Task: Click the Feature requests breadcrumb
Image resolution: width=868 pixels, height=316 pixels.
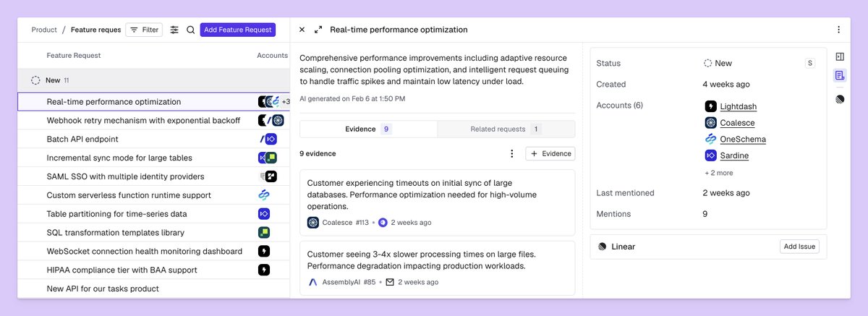Action: [x=96, y=30]
